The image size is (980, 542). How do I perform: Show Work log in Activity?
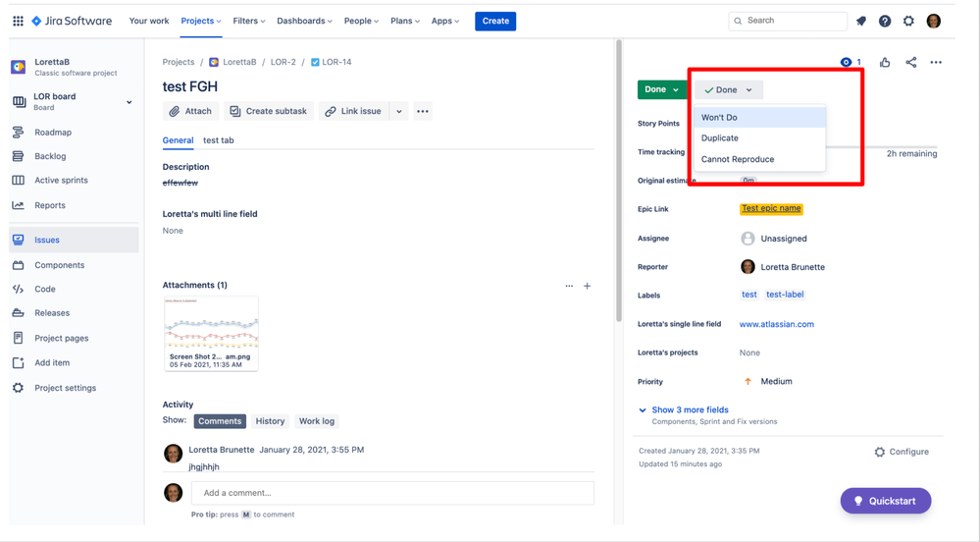pyautogui.click(x=316, y=421)
